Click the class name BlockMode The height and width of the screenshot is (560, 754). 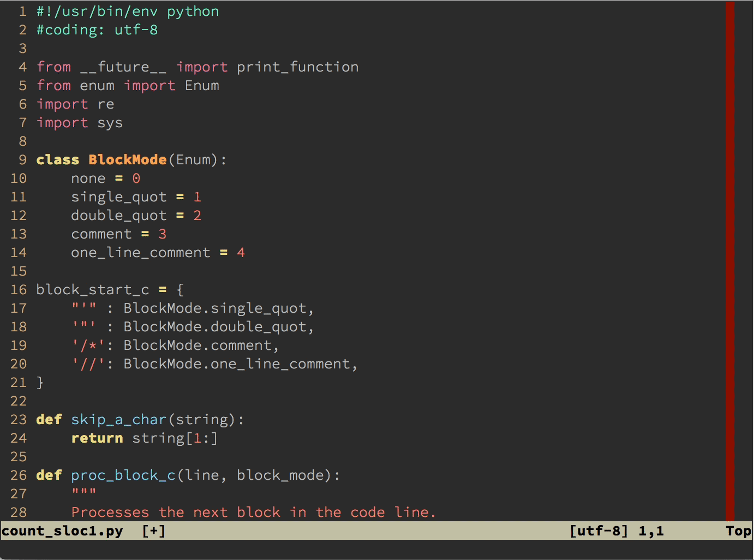tap(127, 159)
